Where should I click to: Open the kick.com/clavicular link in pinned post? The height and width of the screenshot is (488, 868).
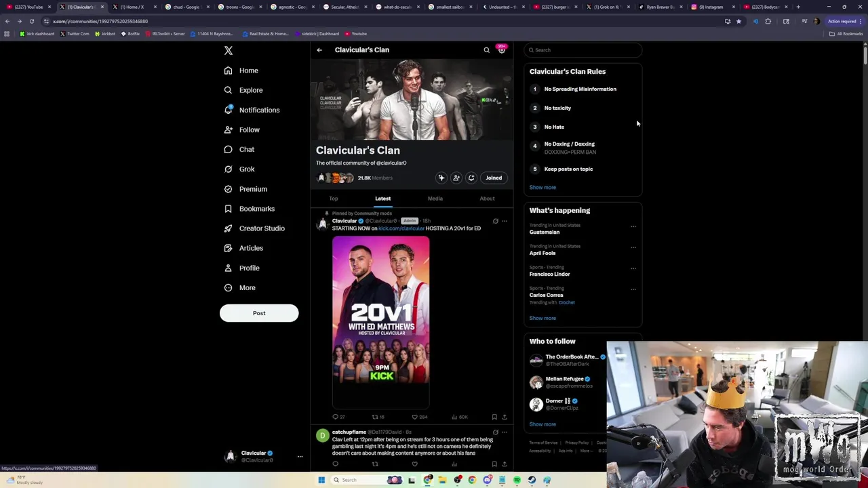[401, 228]
